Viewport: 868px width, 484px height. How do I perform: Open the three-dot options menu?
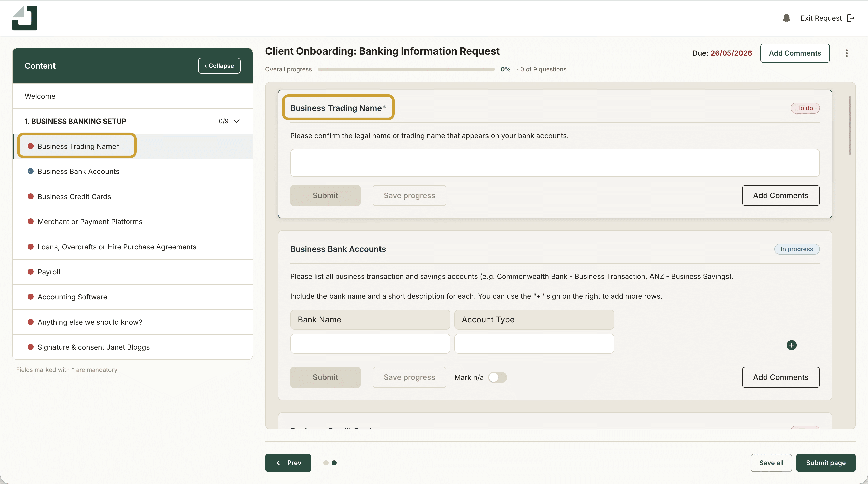point(846,53)
